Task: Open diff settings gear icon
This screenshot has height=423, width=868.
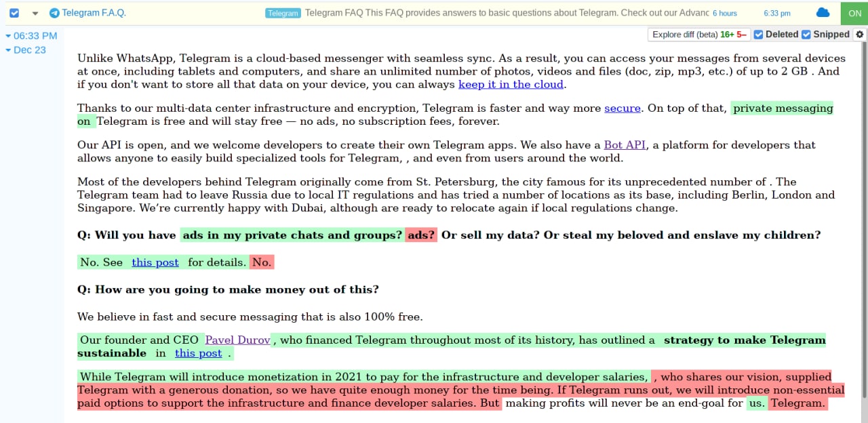Action: [860, 35]
